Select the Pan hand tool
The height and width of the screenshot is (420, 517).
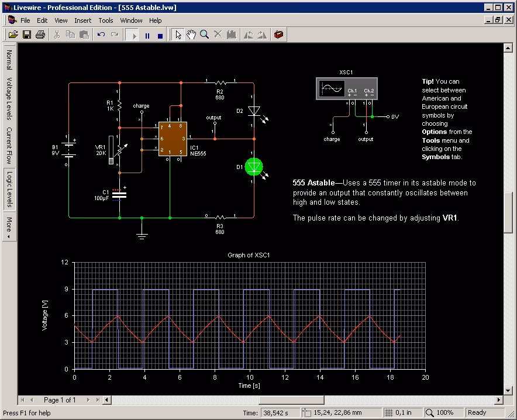[191, 35]
